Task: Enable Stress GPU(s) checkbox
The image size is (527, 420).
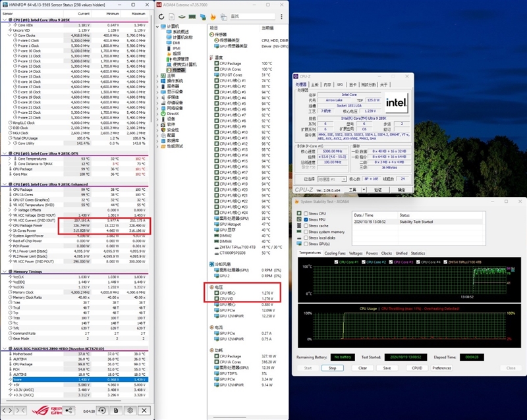Action: point(306,244)
